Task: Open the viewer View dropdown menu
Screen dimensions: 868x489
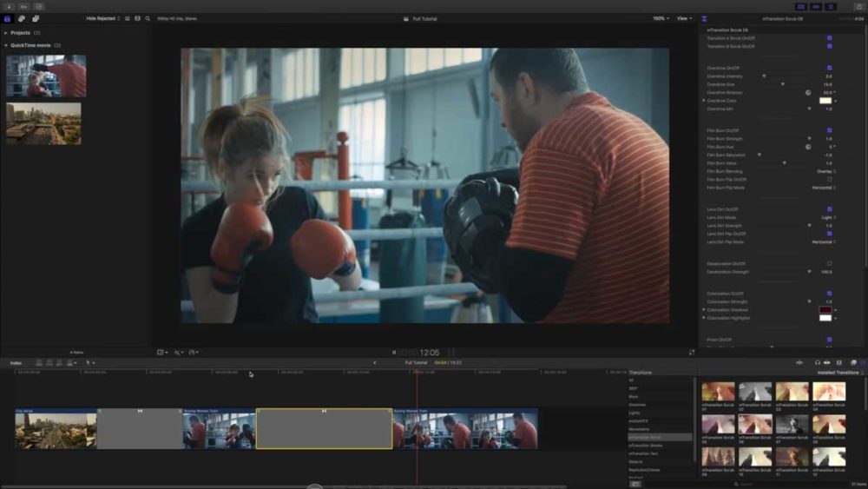Action: 684,18
